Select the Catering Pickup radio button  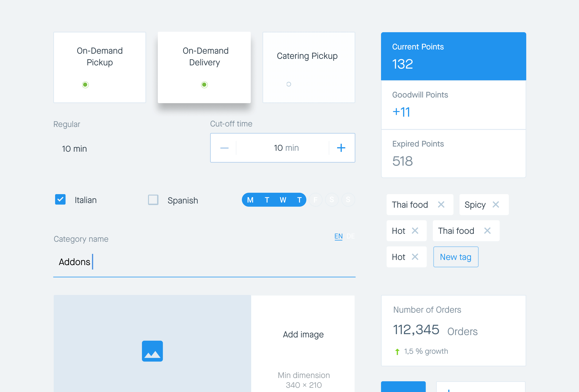289,84
